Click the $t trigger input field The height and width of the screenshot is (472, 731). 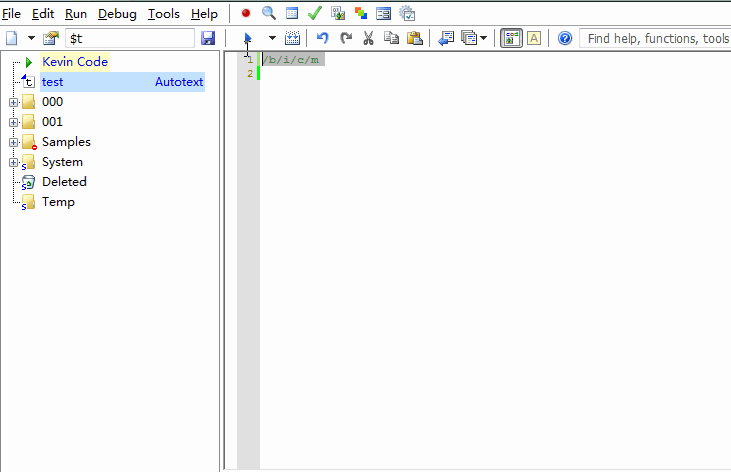point(130,38)
